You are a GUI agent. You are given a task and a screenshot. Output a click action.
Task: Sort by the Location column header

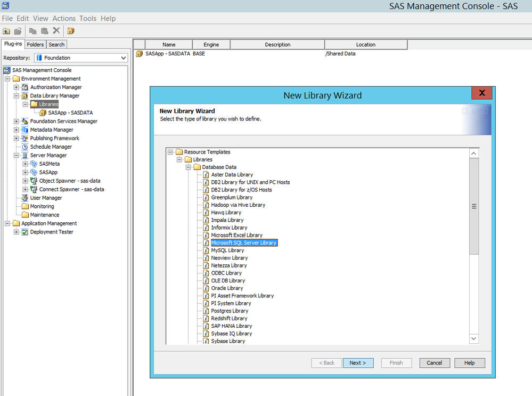(366, 44)
